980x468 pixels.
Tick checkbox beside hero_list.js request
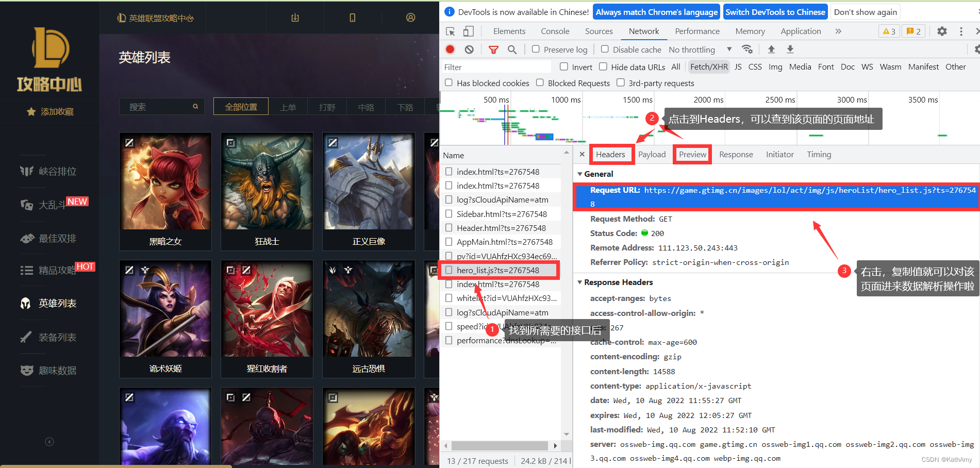[449, 270]
